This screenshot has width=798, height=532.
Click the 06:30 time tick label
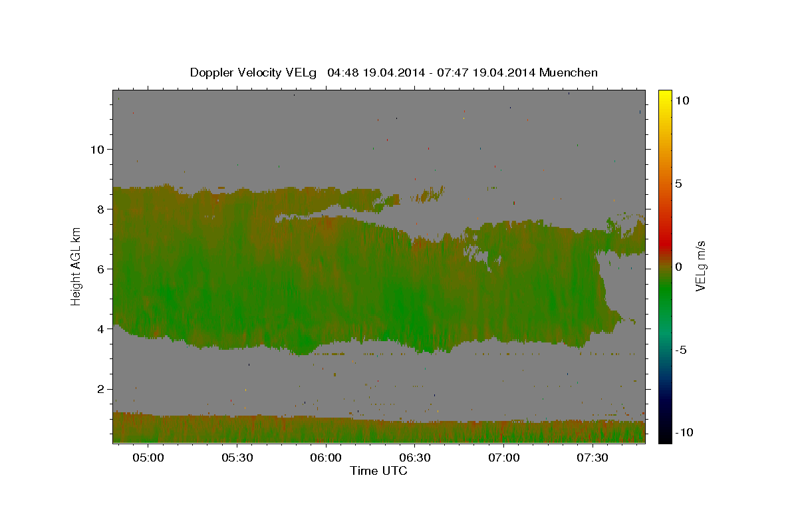tap(415, 458)
